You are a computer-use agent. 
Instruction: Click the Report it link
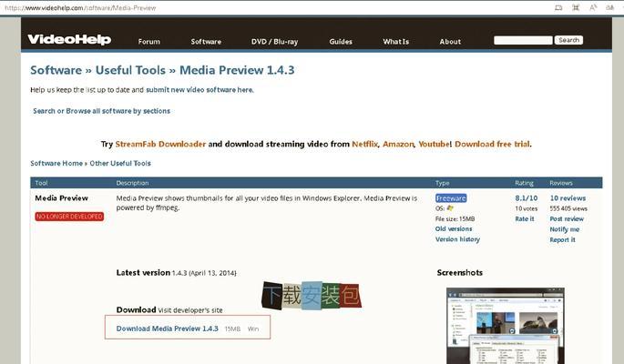pyautogui.click(x=562, y=239)
